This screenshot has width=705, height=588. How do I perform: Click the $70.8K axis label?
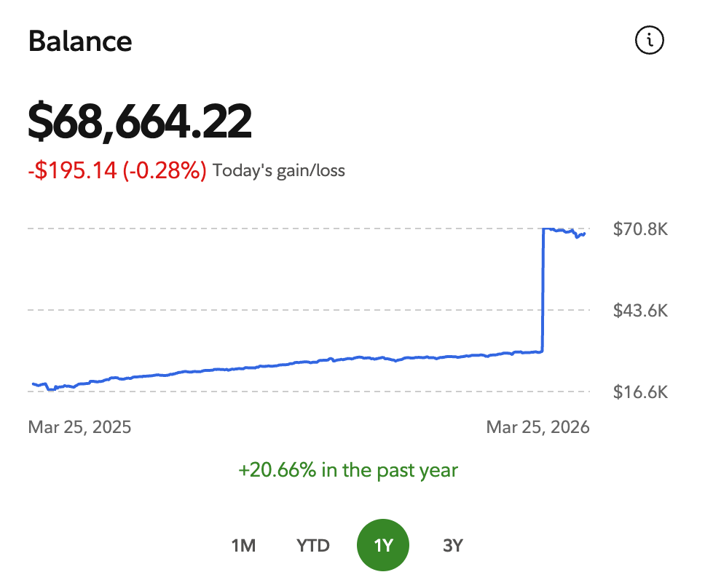[640, 229]
